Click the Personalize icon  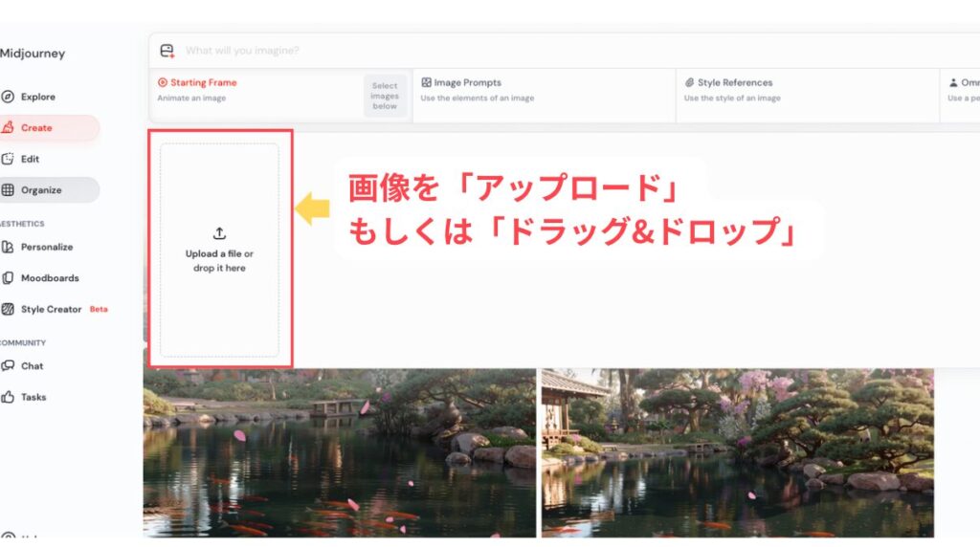[8, 247]
